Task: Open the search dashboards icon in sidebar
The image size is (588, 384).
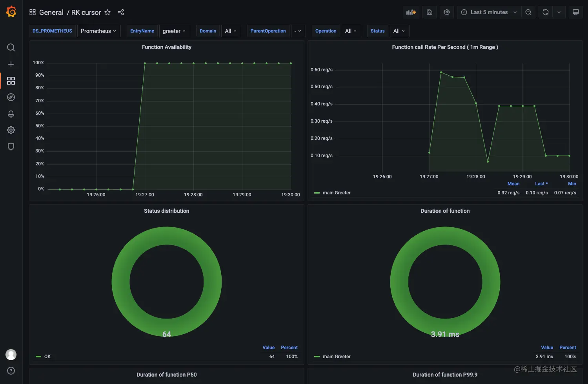Action: pyautogui.click(x=11, y=47)
